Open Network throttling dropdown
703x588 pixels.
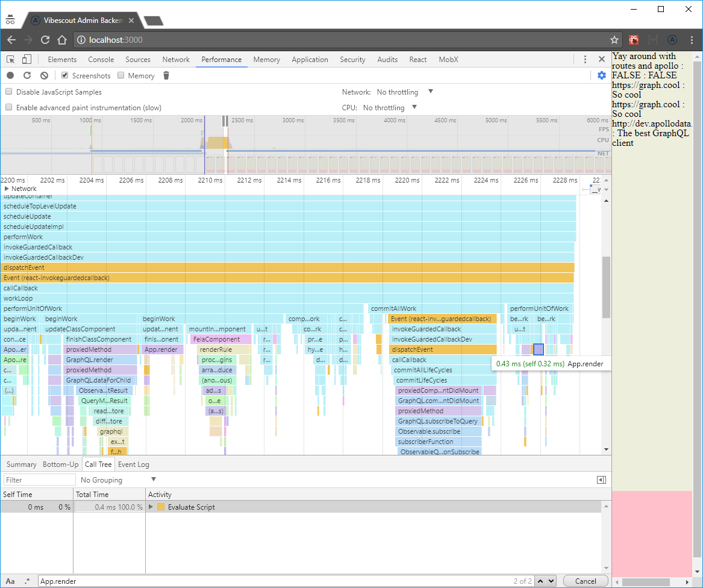point(405,92)
